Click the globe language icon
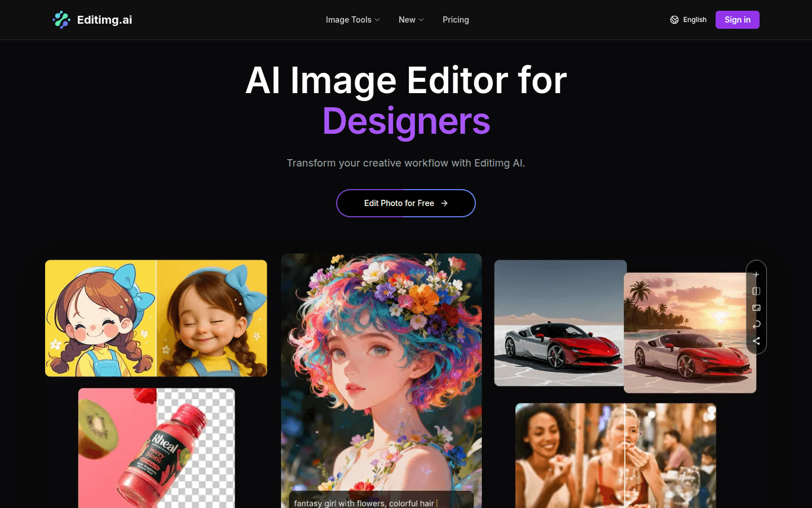 [x=674, y=20]
